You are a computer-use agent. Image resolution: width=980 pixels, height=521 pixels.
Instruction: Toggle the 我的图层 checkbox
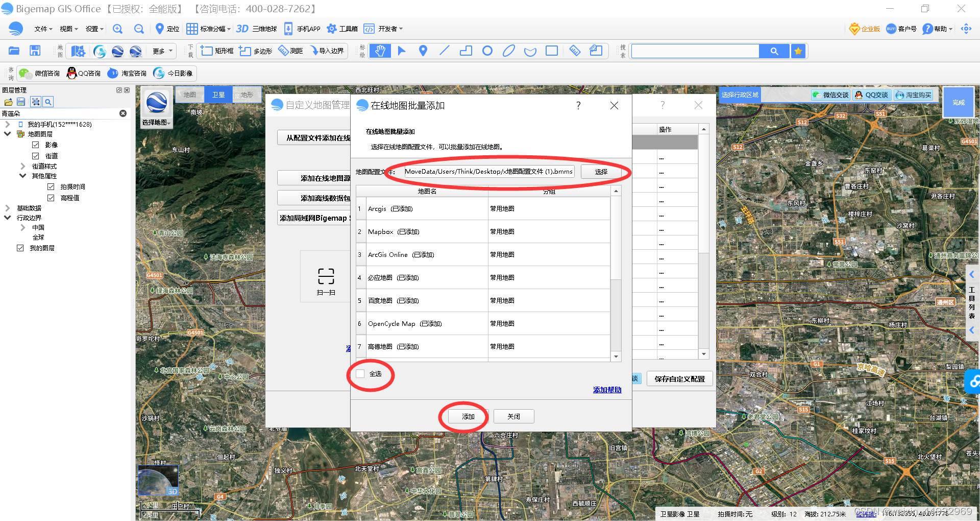point(20,248)
